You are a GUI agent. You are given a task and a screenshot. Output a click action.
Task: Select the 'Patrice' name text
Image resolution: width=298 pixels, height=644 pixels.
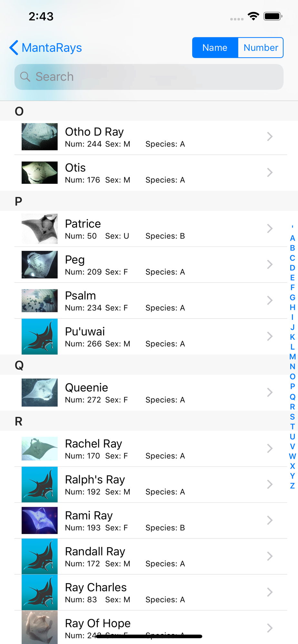pos(83,224)
